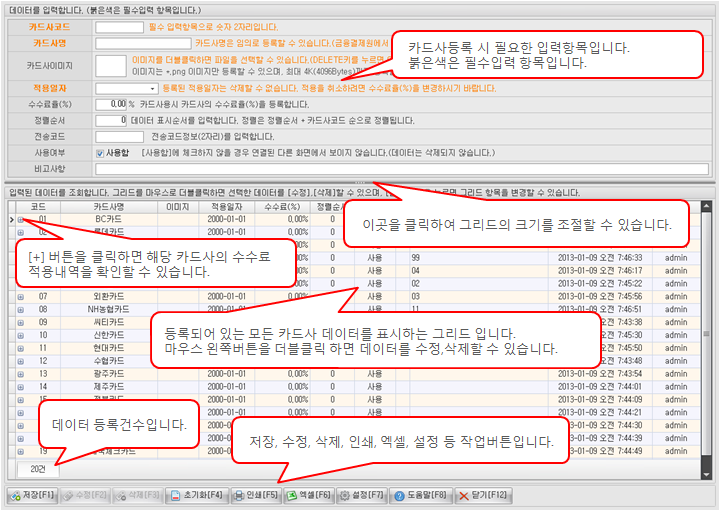Click the 카드사이미지 image box
The width and height of the screenshot is (719, 510).
(111, 66)
